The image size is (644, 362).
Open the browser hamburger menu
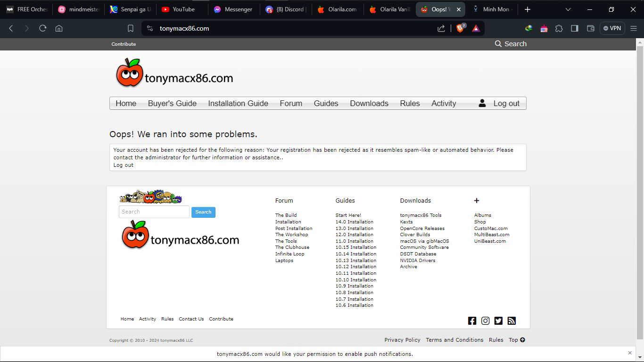pos(634,28)
